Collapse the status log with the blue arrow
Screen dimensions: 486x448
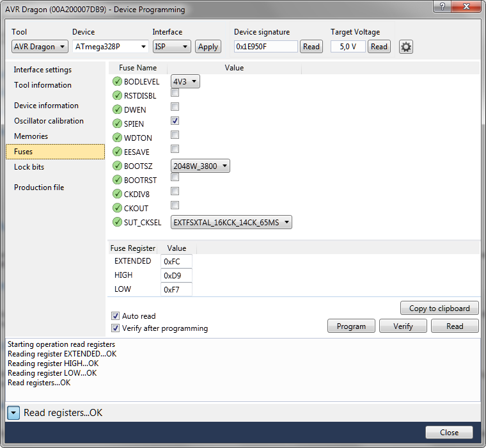click(13, 413)
